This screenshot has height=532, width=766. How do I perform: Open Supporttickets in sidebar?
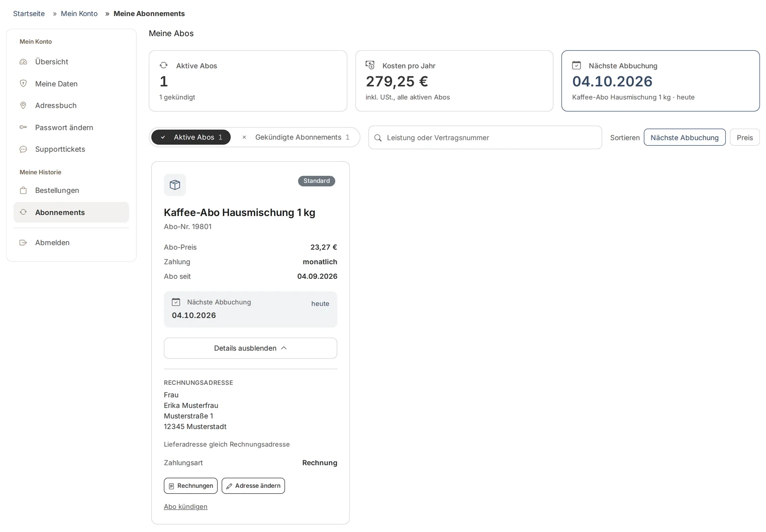click(x=71, y=149)
